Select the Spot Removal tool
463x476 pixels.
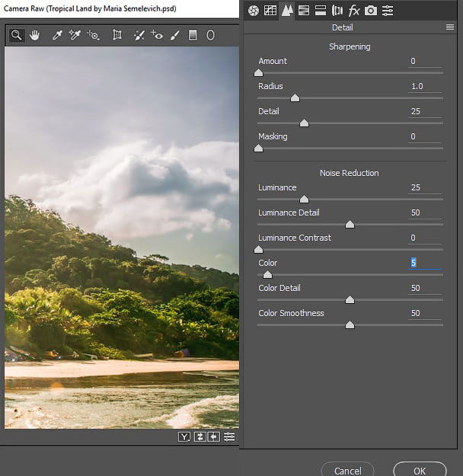coord(139,35)
